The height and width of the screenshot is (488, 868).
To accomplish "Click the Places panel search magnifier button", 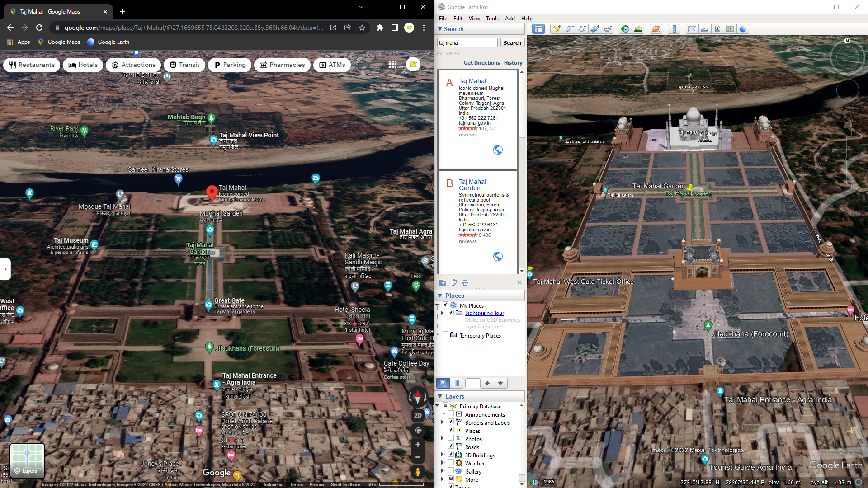I will (443, 383).
